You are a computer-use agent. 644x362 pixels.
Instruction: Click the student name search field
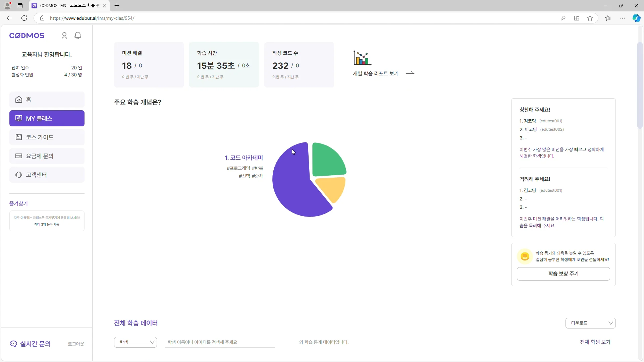tap(220, 342)
